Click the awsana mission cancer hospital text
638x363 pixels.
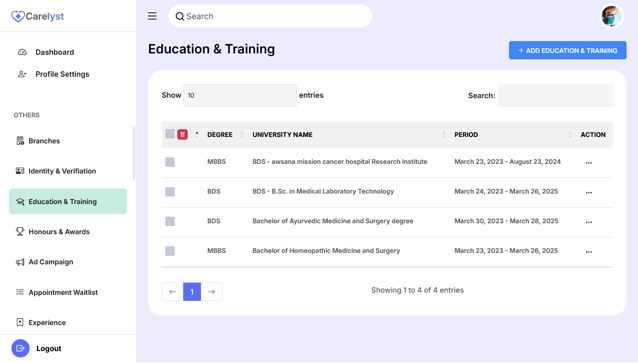[340, 162]
